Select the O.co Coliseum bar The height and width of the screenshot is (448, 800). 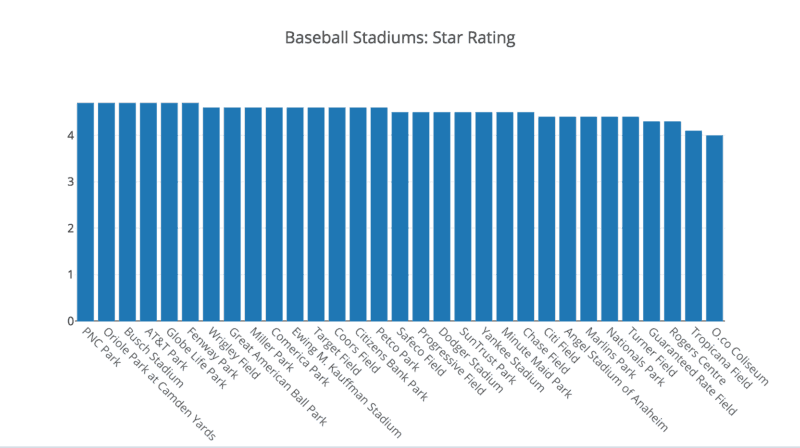[x=714, y=228]
